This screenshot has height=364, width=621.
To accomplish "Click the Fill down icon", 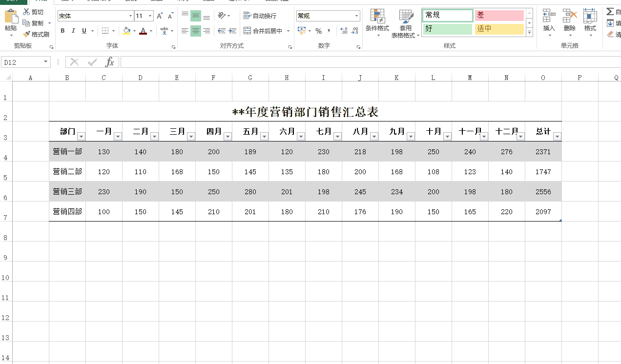I will pos(610,23).
